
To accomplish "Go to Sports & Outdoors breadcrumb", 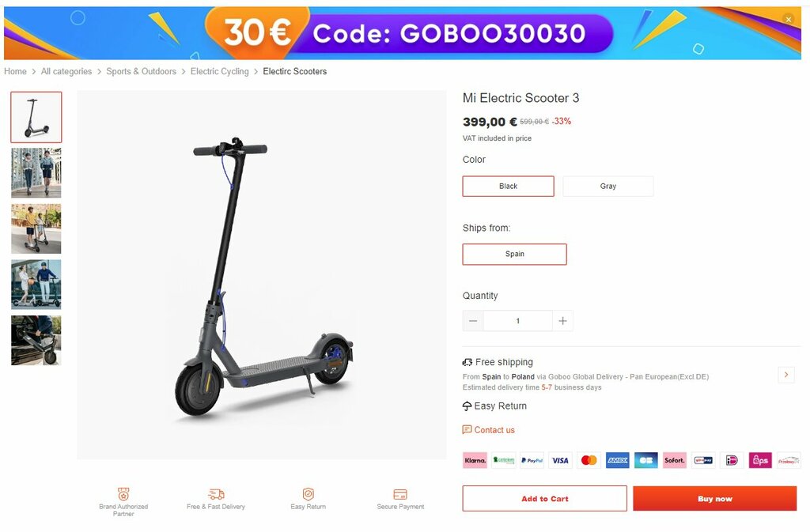I will pos(141,71).
